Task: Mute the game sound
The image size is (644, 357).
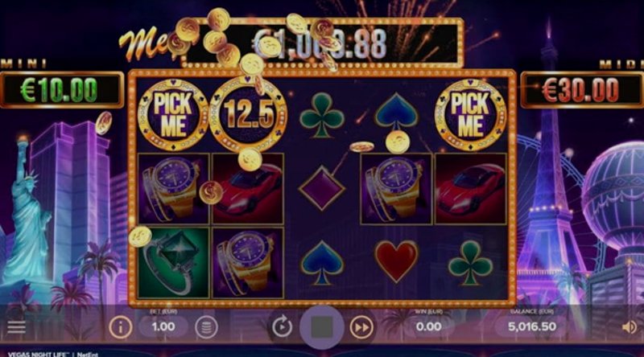Action: click(630, 327)
